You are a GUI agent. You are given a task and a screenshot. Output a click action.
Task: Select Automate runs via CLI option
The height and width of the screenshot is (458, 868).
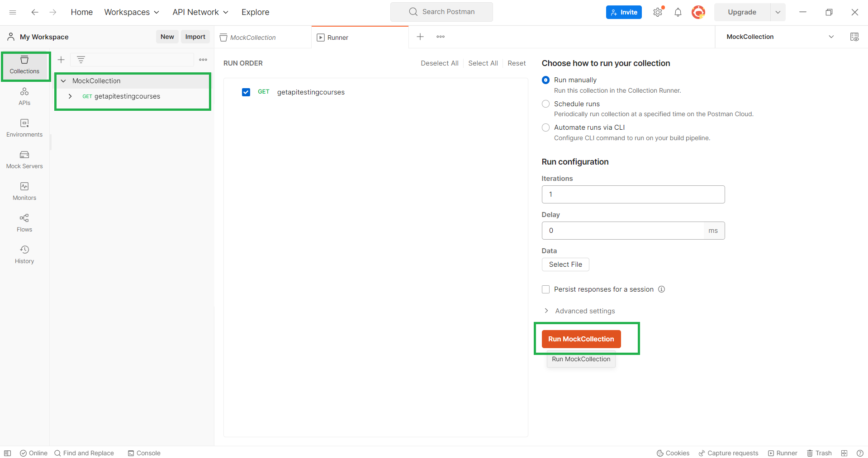545,127
